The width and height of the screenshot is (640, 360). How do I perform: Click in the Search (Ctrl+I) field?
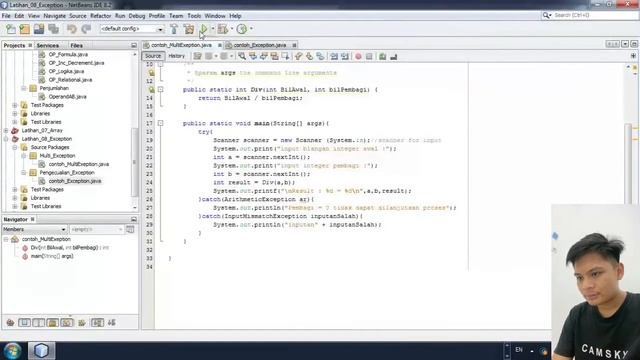click(595, 15)
